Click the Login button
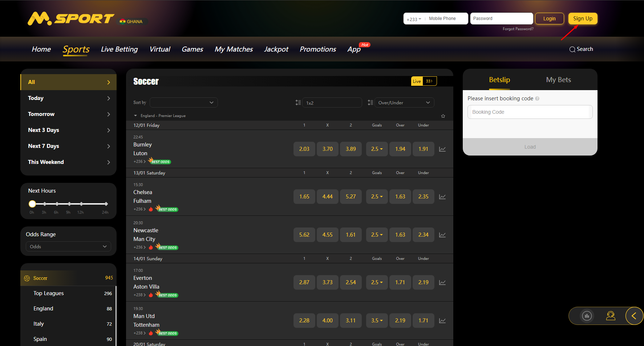This screenshot has height=346, width=644. click(549, 19)
